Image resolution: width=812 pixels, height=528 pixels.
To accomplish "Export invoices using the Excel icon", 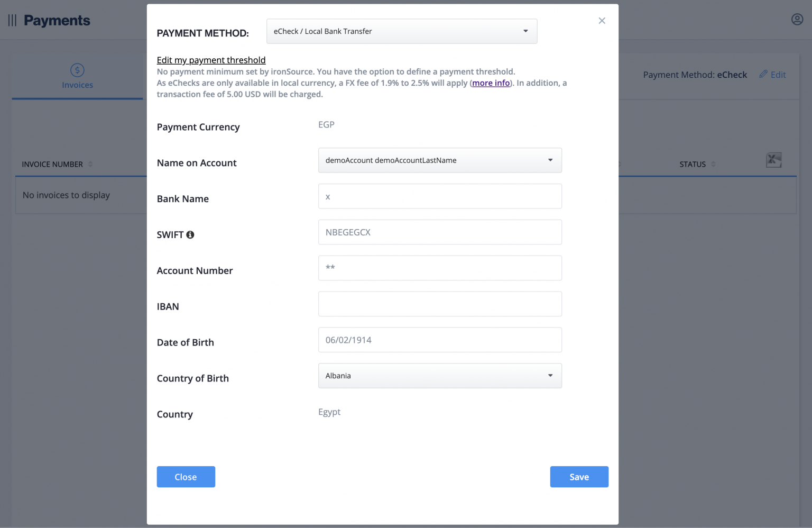I will 774,159.
